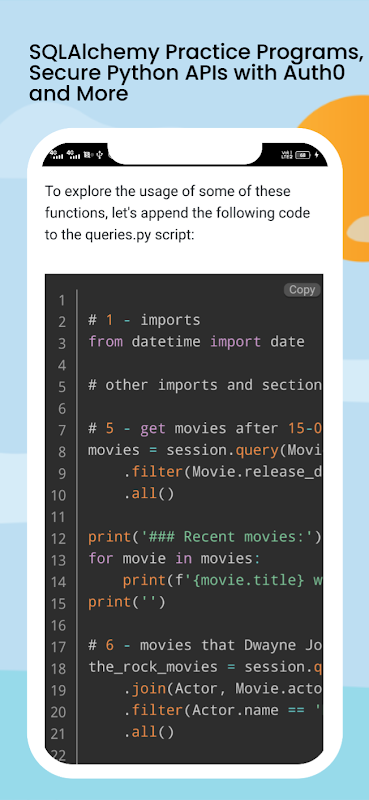Image resolution: width=369 pixels, height=800 pixels.
Task: Click the 'the_rock_movies = session' code line
Action: pyautogui.click(x=205, y=667)
